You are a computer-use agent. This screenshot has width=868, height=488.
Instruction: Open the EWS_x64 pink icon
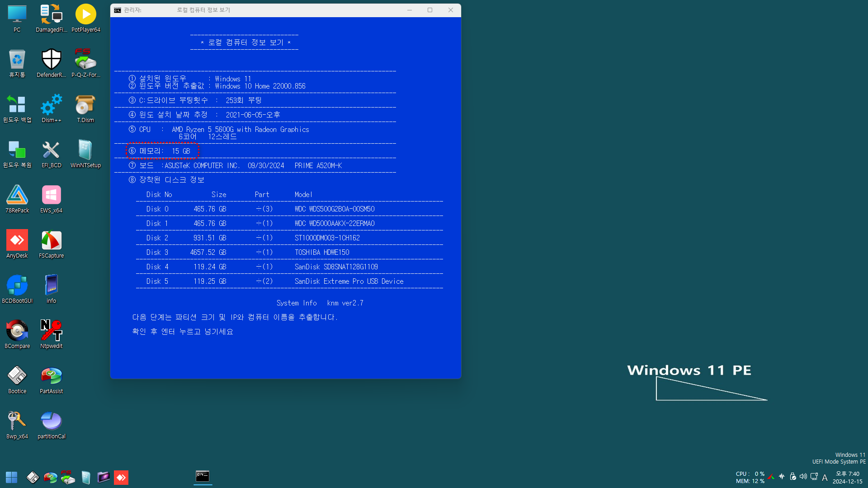(51, 199)
